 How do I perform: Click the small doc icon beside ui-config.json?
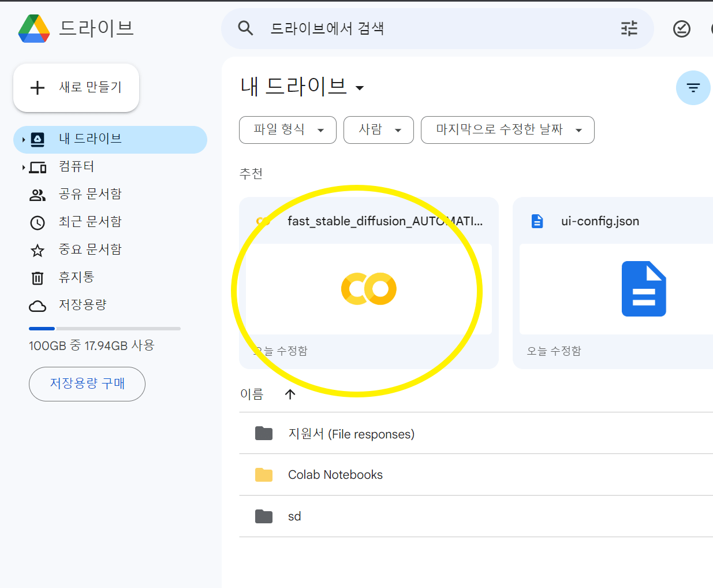pos(537,221)
